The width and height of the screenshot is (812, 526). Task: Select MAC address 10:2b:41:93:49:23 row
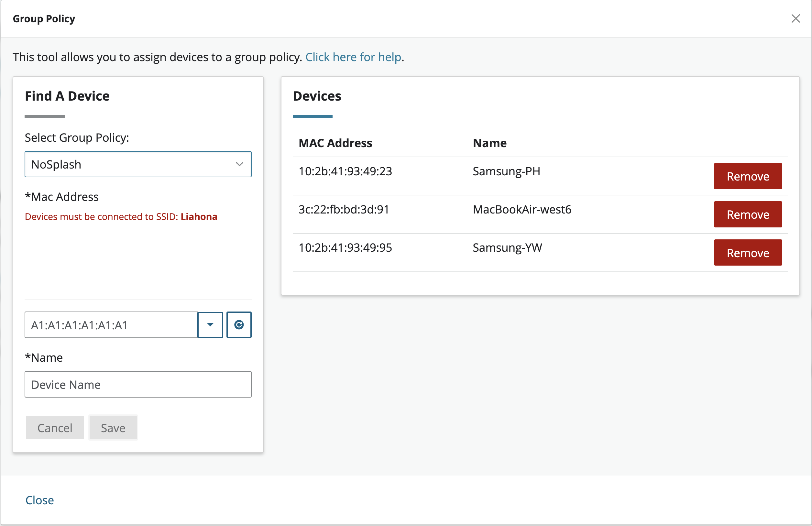(345, 171)
